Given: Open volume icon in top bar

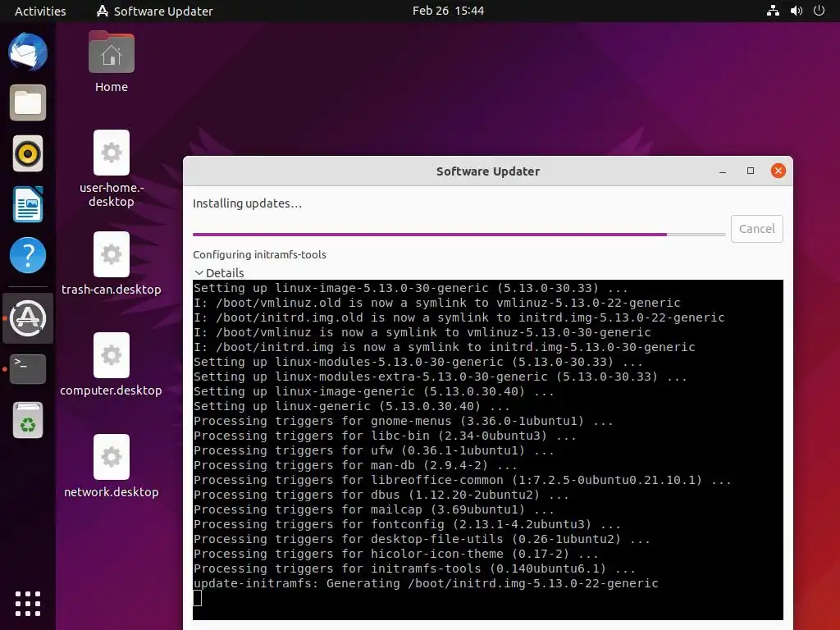Looking at the screenshot, I should 797,11.
